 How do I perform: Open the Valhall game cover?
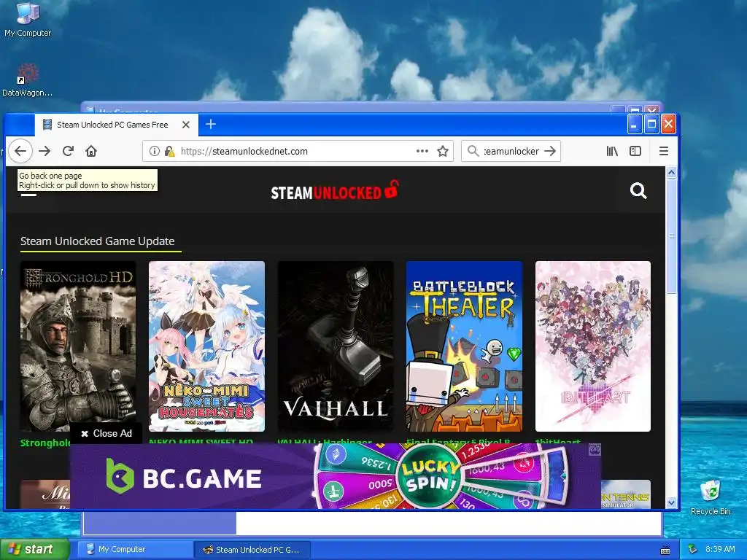(x=336, y=346)
